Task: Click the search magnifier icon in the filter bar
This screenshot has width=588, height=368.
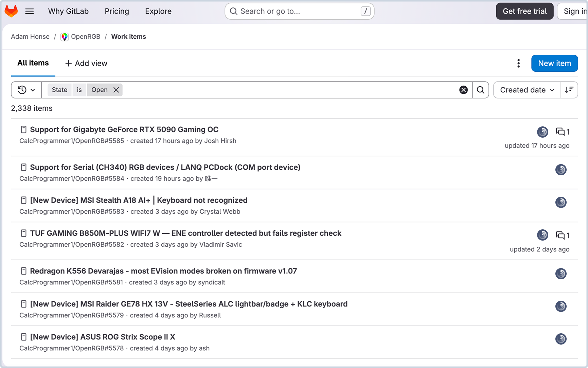Action: pos(480,90)
